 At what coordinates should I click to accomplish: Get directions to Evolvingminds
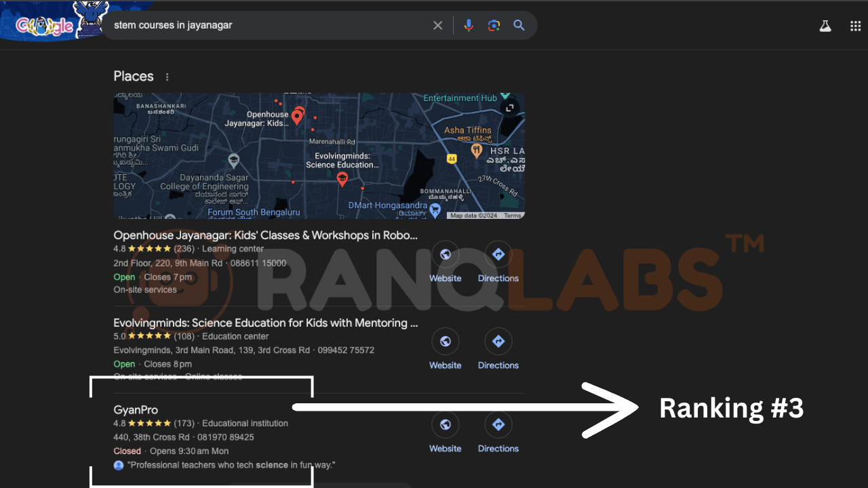(498, 349)
